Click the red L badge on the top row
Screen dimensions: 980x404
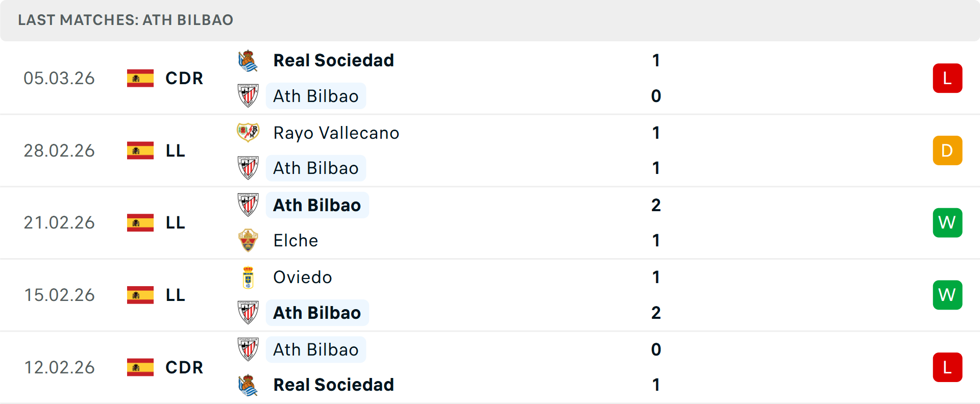947,78
